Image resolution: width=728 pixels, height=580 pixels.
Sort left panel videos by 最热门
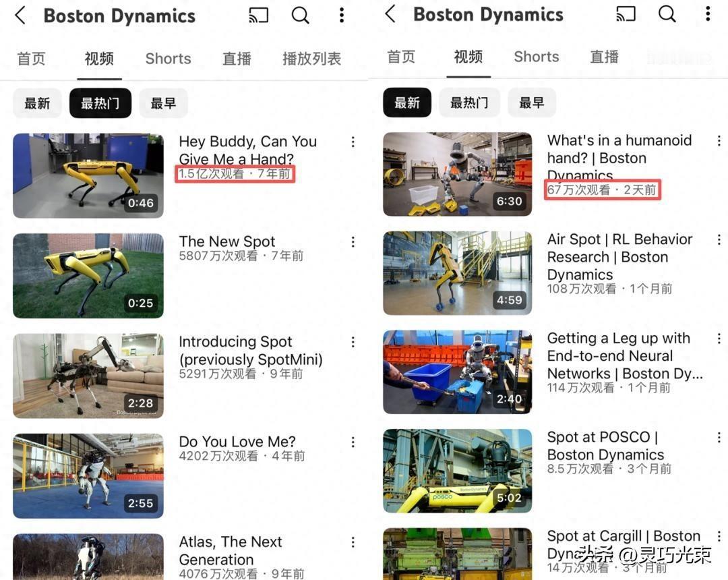coord(100,103)
